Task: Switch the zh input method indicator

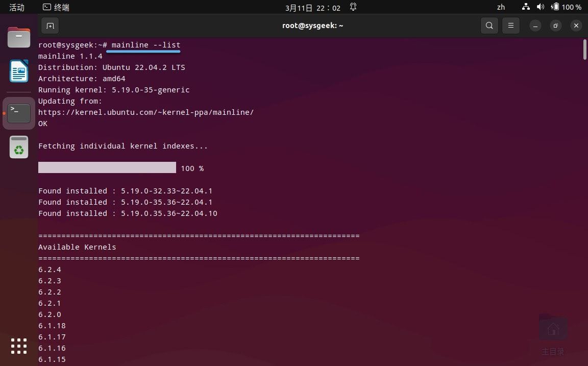Action: (501, 7)
